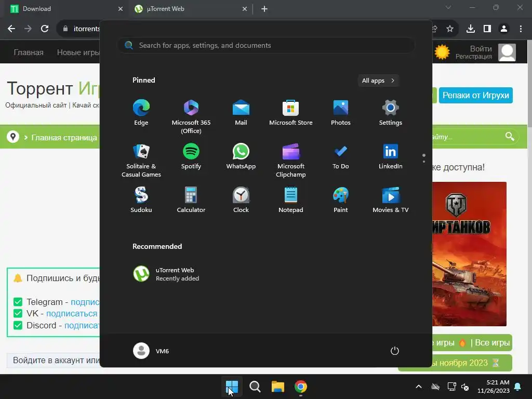532x399 pixels.
Task: Open the VM6 user account menu
Action: click(151, 351)
